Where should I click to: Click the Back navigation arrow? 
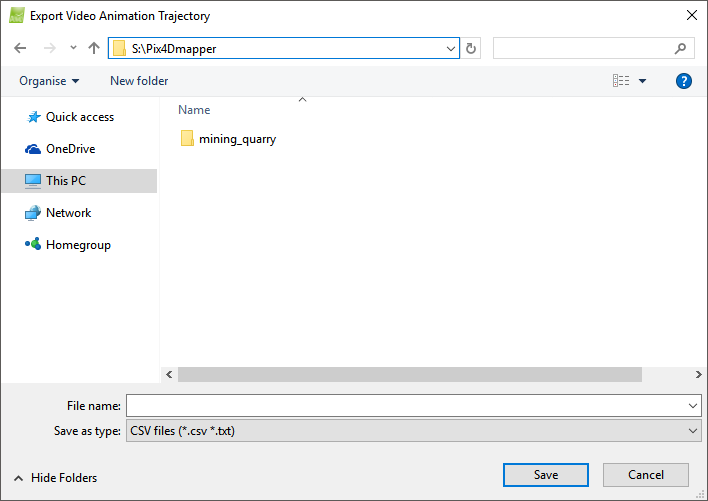(21, 48)
